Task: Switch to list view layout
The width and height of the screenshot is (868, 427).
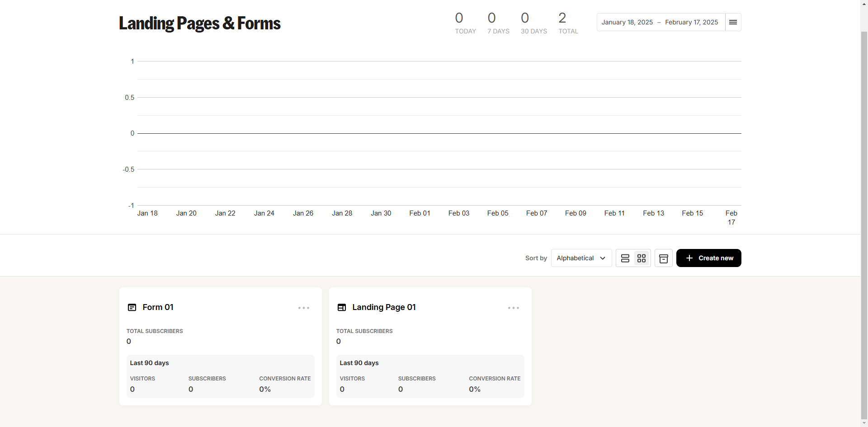Action: tap(625, 258)
